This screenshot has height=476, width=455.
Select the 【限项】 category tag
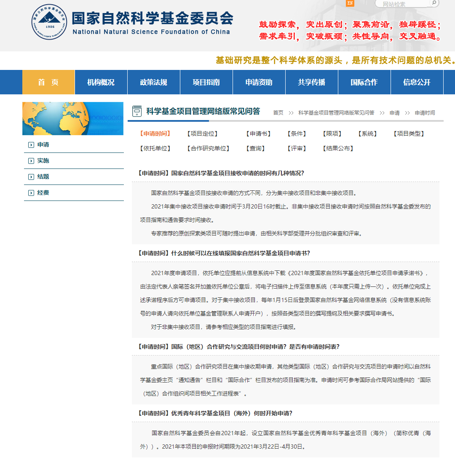point(332,134)
